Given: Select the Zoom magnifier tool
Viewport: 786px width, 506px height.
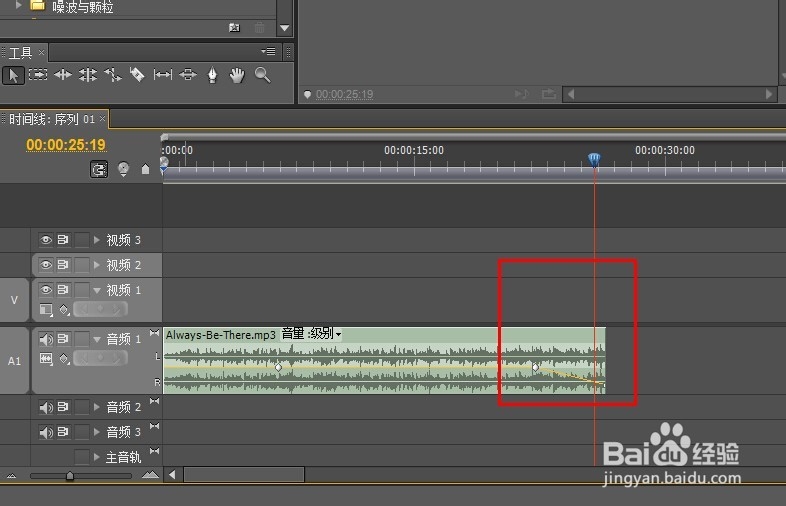Looking at the screenshot, I should tap(262, 75).
